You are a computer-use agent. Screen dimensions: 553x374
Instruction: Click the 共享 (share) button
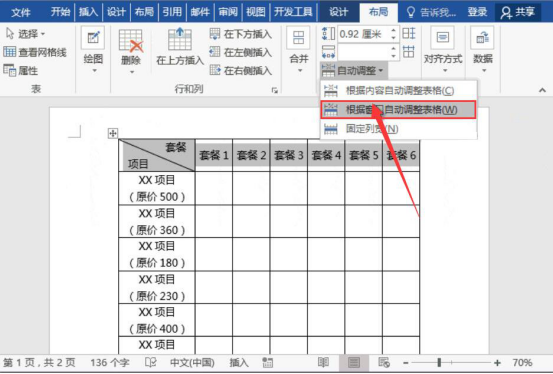pyautogui.click(x=518, y=12)
